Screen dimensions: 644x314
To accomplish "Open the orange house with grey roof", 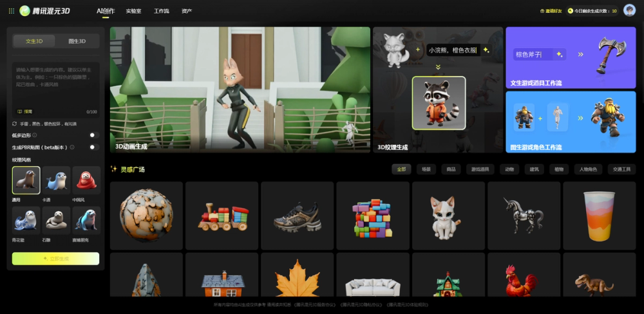I will pos(222,275).
